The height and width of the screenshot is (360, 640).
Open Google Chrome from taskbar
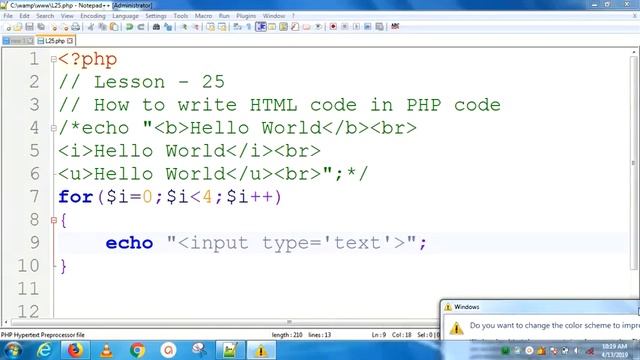coord(137,350)
